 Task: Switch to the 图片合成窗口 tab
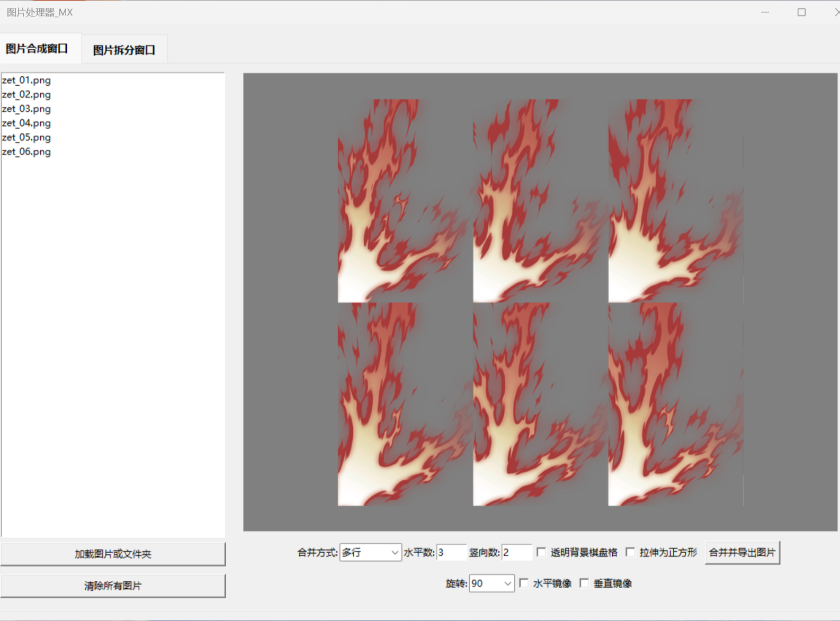click(x=40, y=49)
